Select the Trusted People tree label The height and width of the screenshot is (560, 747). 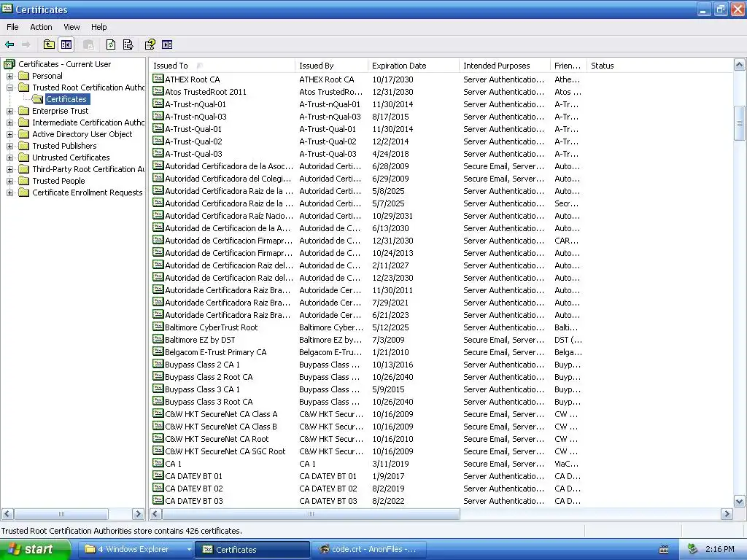click(58, 181)
